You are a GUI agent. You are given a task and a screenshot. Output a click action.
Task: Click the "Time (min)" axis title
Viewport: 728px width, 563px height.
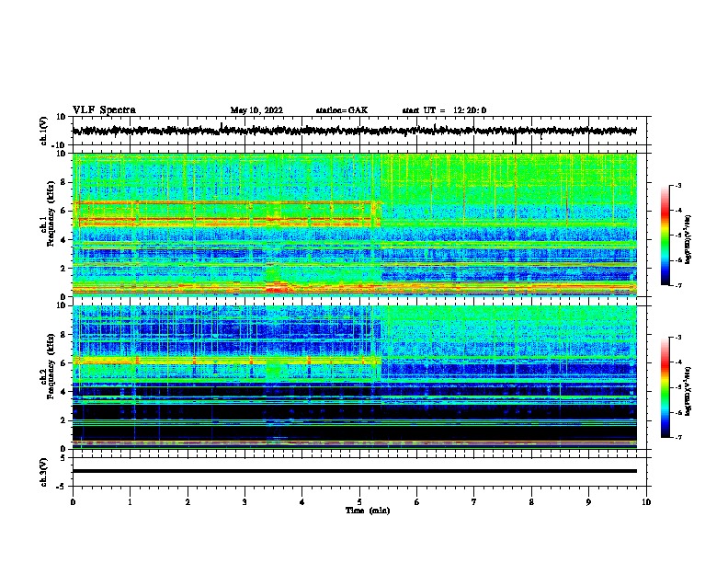[x=368, y=511]
